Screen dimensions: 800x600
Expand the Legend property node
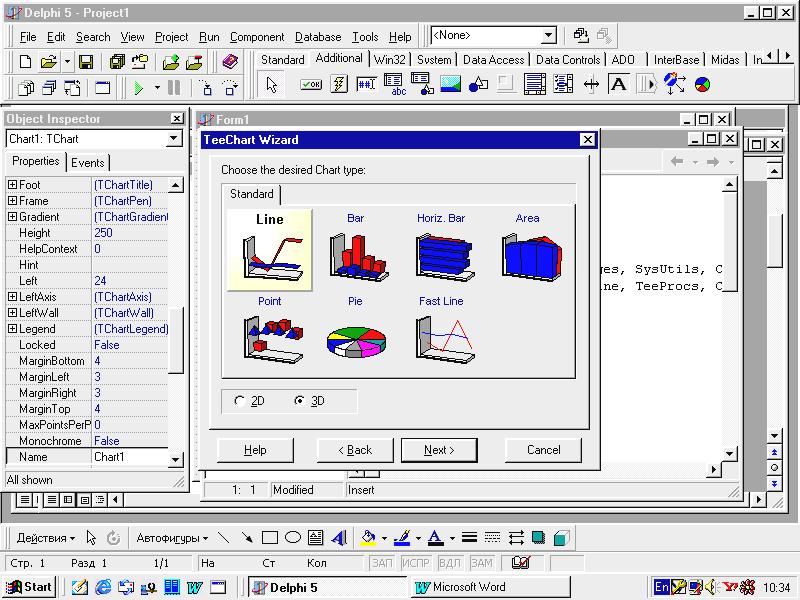13,329
